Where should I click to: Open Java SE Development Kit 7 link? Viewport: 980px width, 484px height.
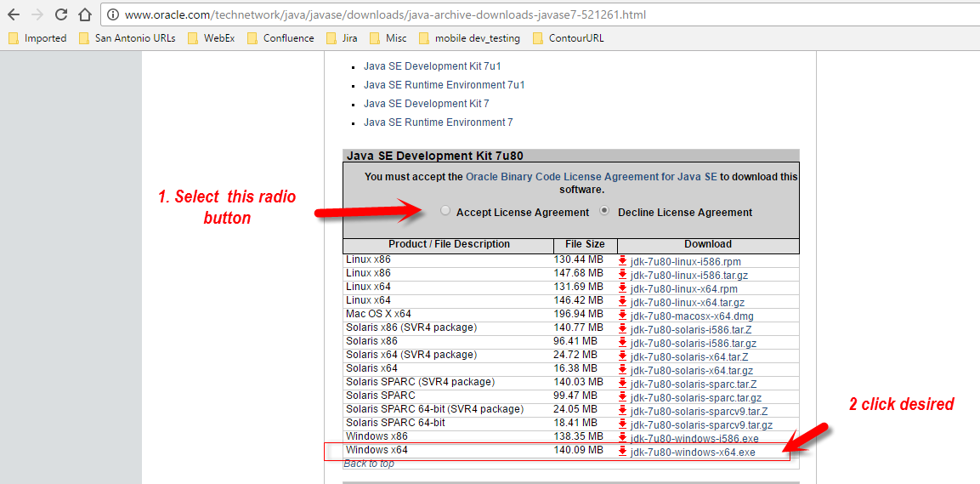click(426, 103)
